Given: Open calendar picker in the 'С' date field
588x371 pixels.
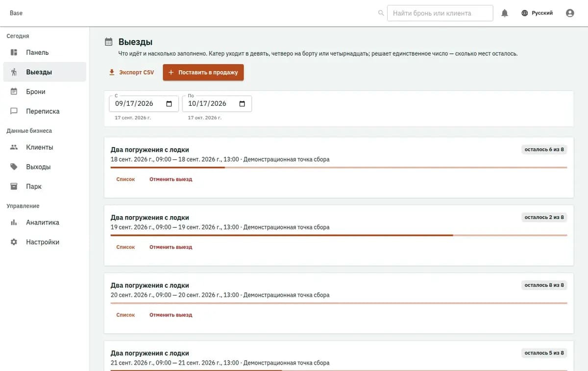Looking at the screenshot, I should pyautogui.click(x=169, y=104).
